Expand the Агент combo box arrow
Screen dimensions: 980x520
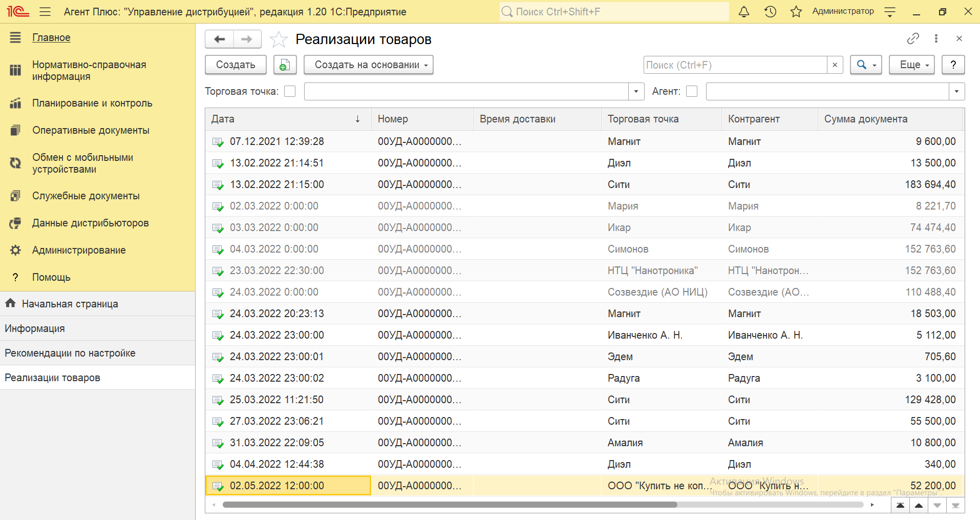point(956,92)
